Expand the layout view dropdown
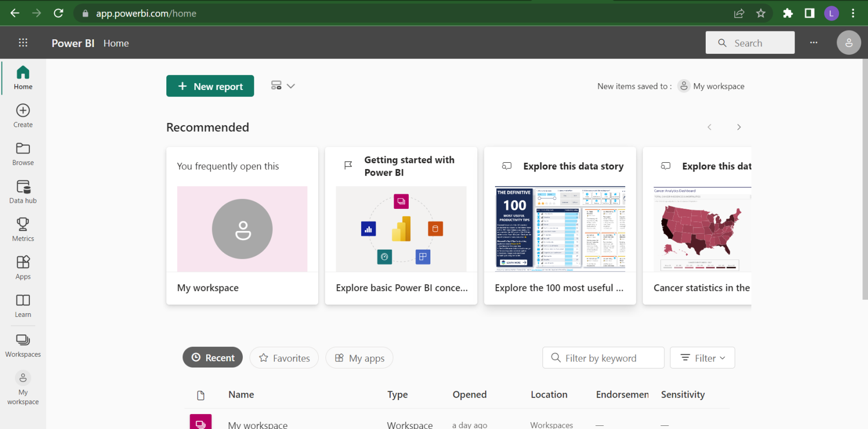 pyautogui.click(x=283, y=86)
